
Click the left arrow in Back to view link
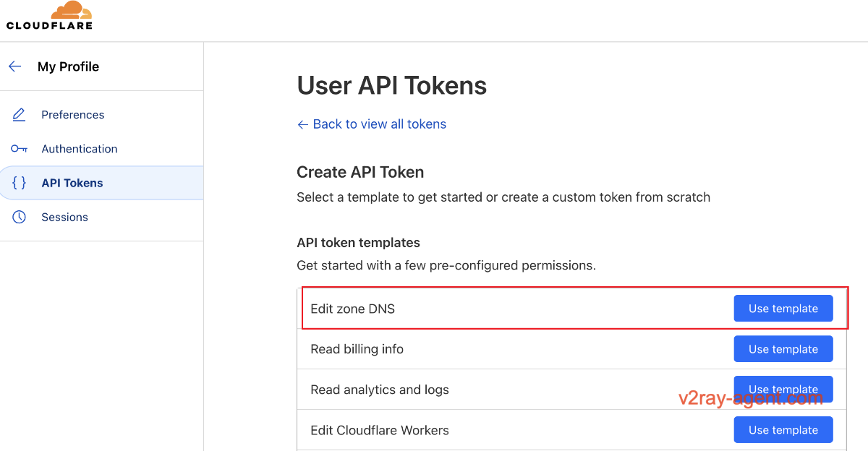[x=302, y=124]
